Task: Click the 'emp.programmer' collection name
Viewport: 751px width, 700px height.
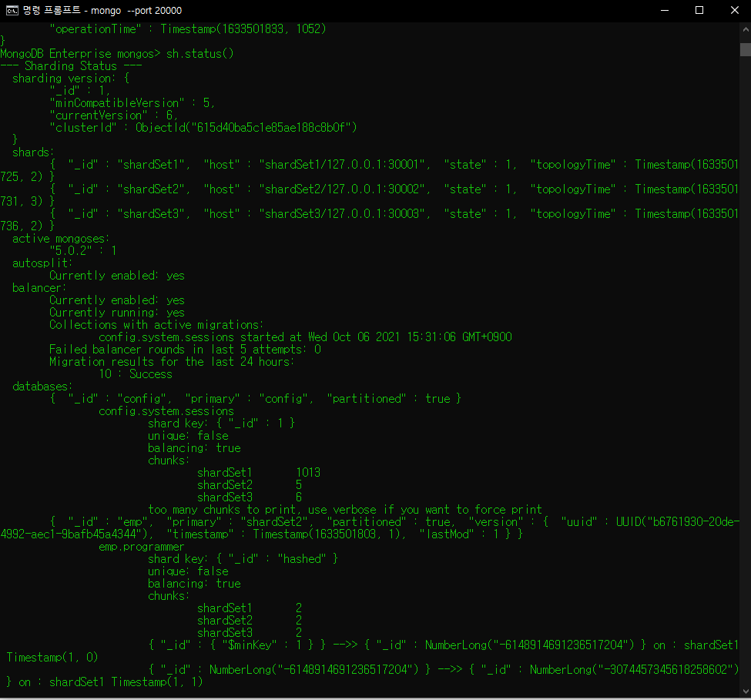Action: pos(141,547)
